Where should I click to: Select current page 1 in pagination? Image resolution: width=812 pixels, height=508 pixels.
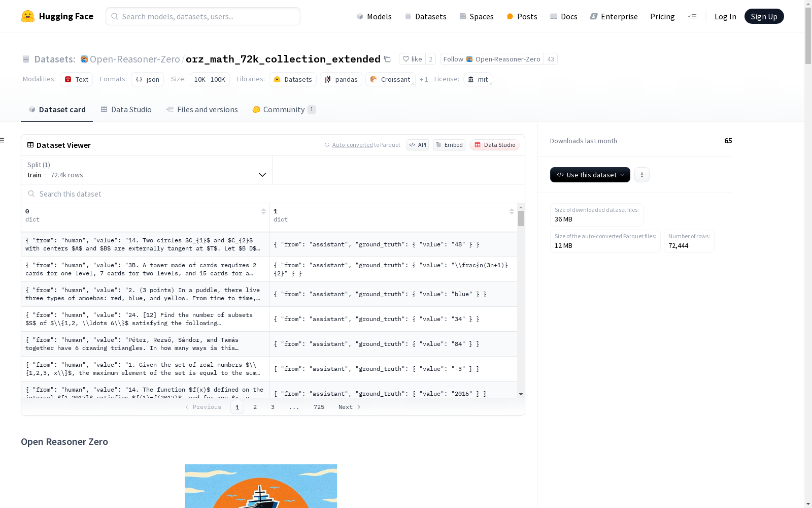click(x=237, y=407)
